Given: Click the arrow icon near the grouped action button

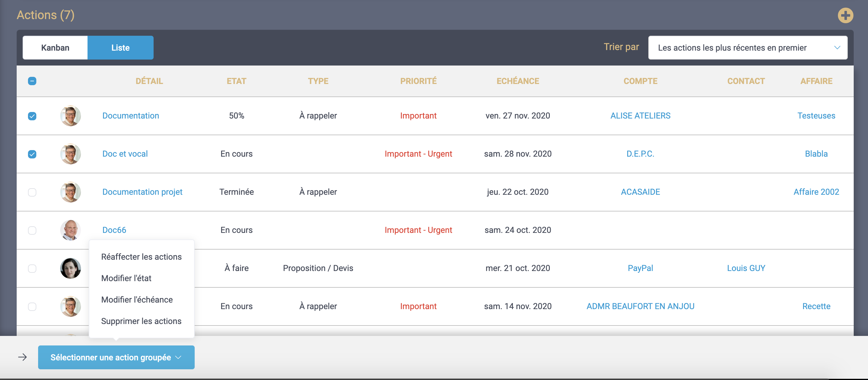Looking at the screenshot, I should 22,357.
